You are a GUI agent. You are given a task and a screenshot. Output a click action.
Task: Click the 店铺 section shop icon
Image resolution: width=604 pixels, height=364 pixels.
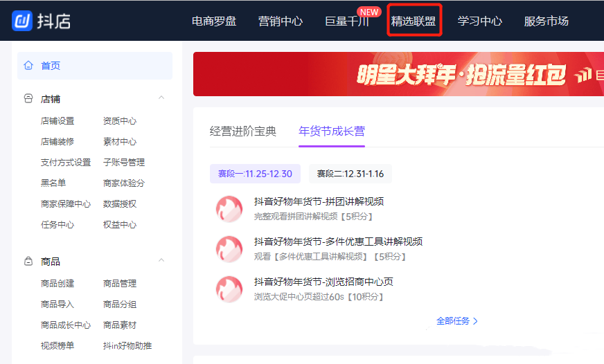28,98
